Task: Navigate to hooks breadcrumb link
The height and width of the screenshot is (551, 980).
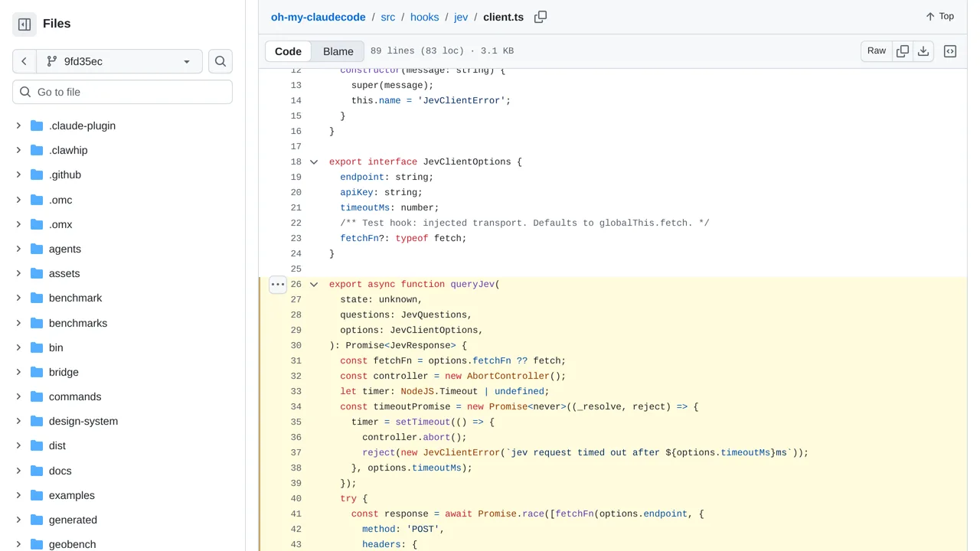Action: (x=424, y=17)
